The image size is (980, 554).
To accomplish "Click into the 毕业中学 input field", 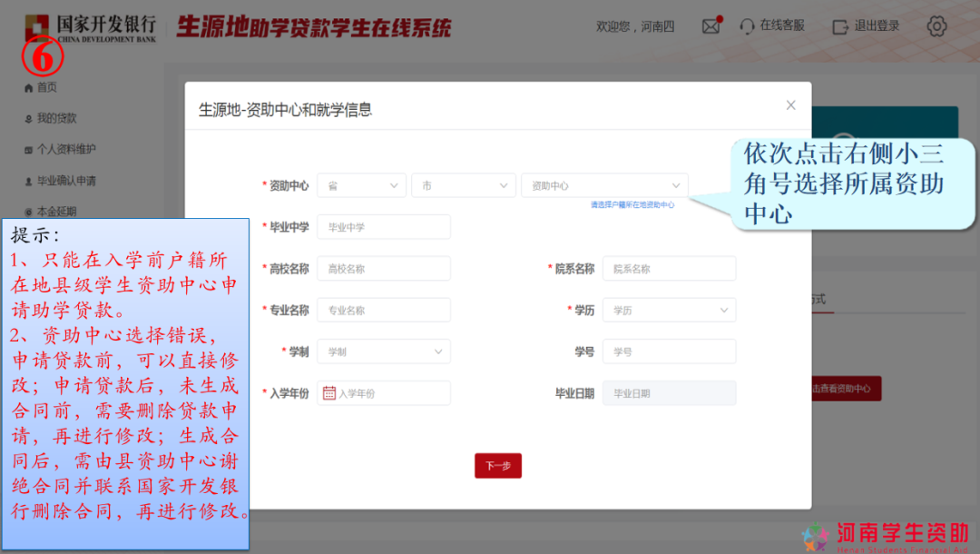I will click(x=384, y=227).
